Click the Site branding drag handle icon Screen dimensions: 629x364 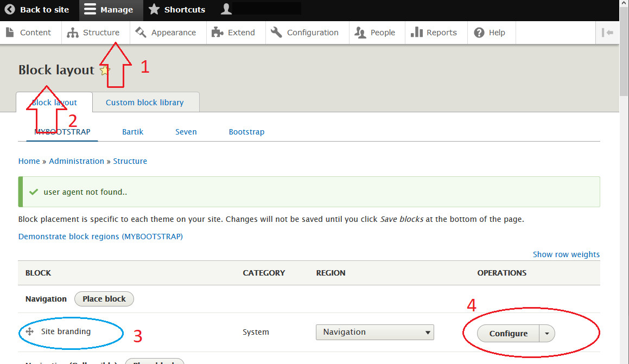[x=30, y=331]
